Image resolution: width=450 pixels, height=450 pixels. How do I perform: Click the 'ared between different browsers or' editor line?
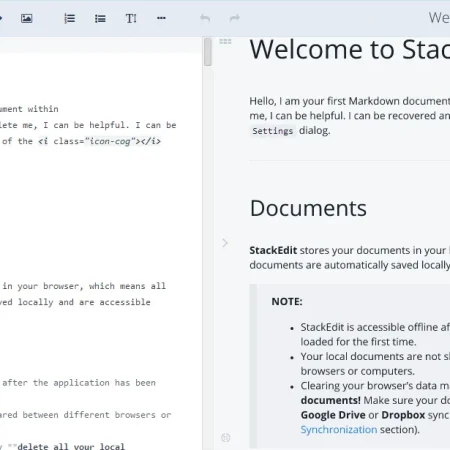pos(86,415)
